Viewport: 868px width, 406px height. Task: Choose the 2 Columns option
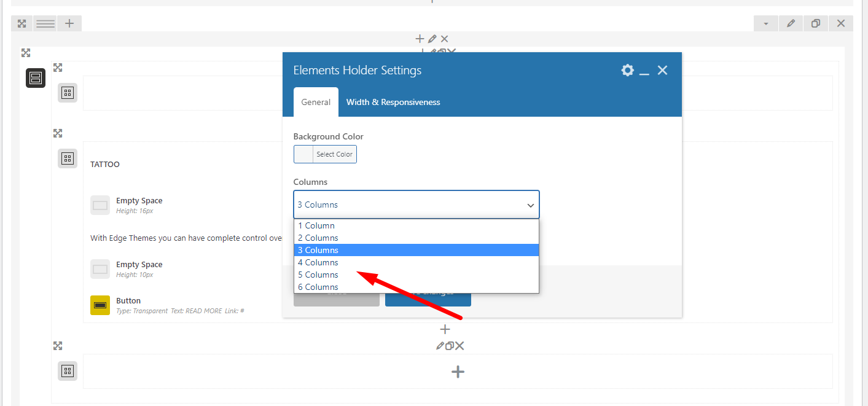416,238
